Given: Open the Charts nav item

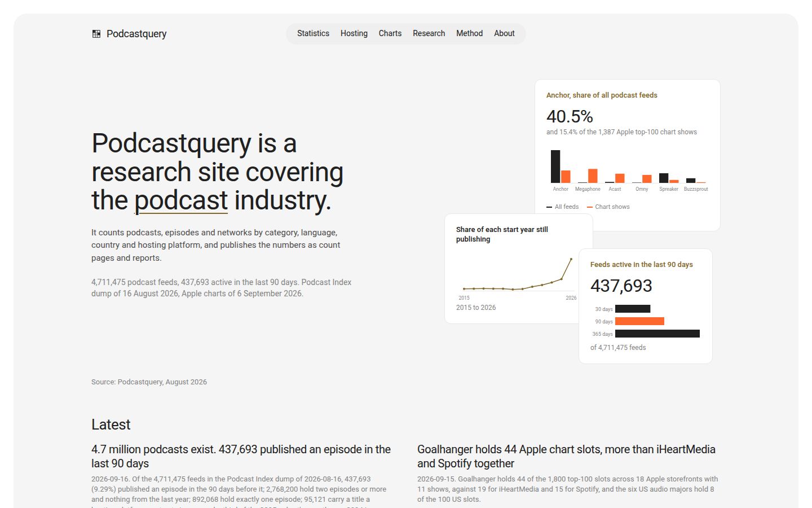Looking at the screenshot, I should pos(390,33).
